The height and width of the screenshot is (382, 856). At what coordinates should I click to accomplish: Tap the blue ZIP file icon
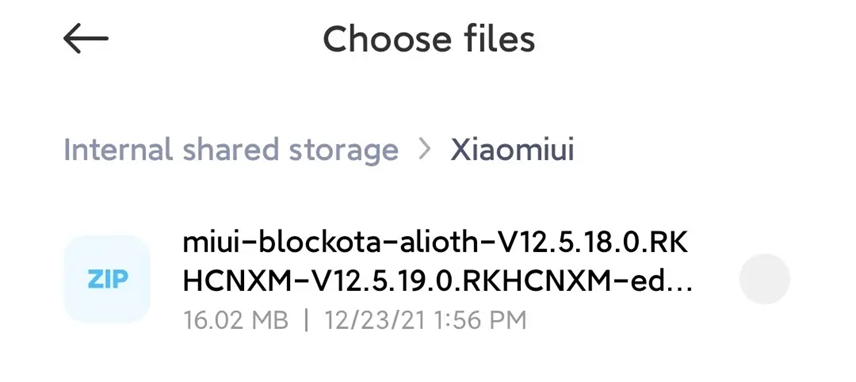pyautogui.click(x=107, y=279)
